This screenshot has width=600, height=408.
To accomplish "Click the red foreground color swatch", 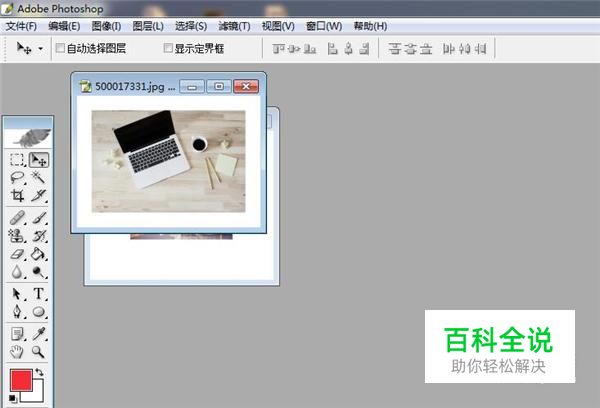I will click(21, 380).
